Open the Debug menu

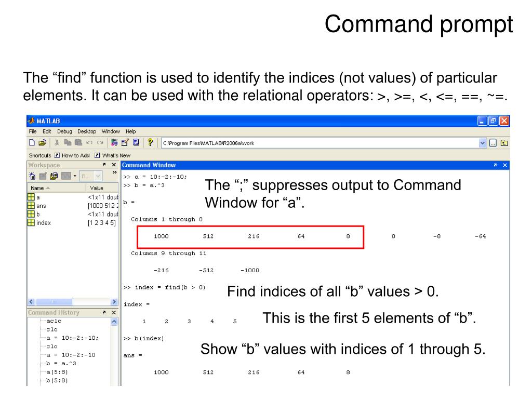click(x=64, y=131)
